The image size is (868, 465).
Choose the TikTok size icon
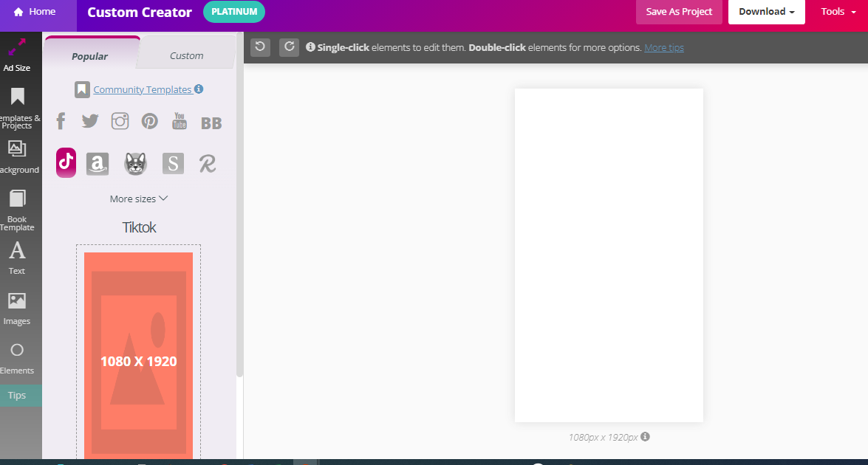[66, 162]
